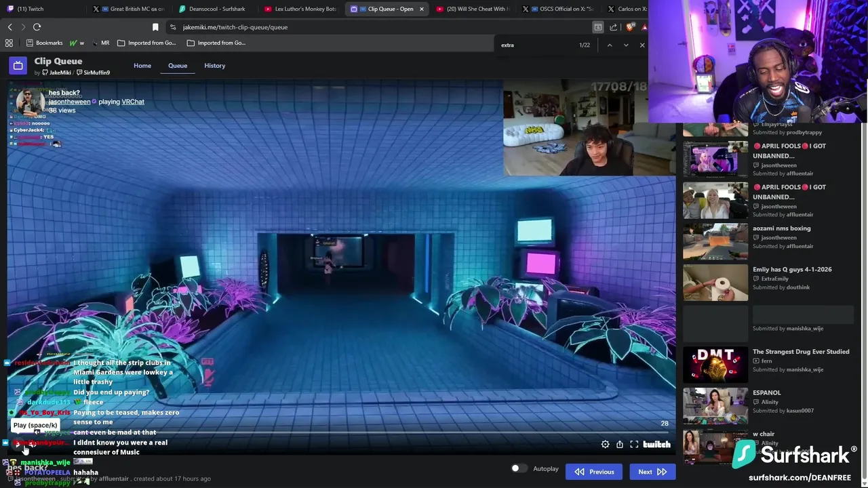Screen dimensions: 868x488
Task: Jump to previous find-in-page match
Action: [x=610, y=45]
